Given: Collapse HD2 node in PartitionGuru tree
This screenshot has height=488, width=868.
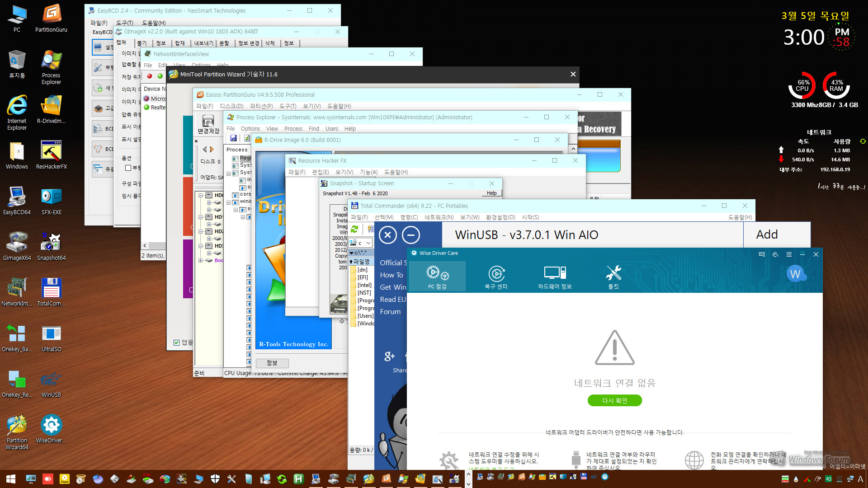Looking at the screenshot, I should (x=200, y=231).
